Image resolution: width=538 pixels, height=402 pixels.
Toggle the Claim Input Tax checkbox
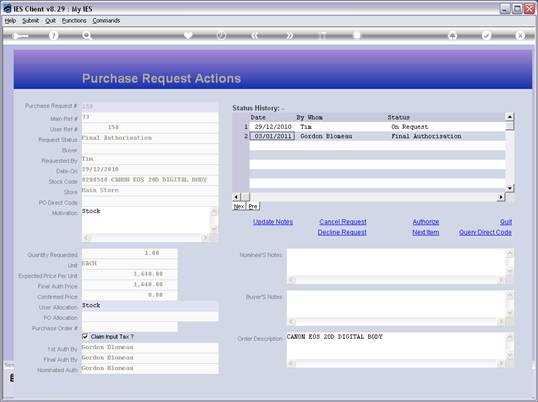85,336
